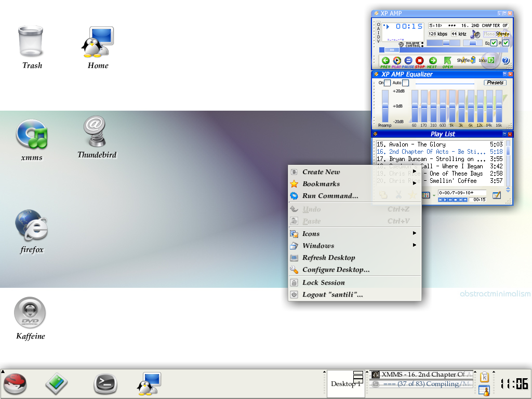532x399 pixels.
Task: Click XP AMP STOP button
Action: 420,61
